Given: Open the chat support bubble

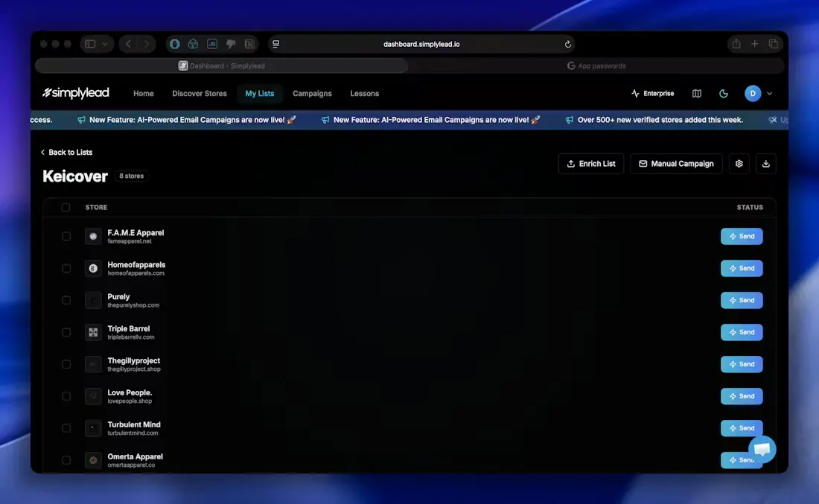Looking at the screenshot, I should click(762, 449).
